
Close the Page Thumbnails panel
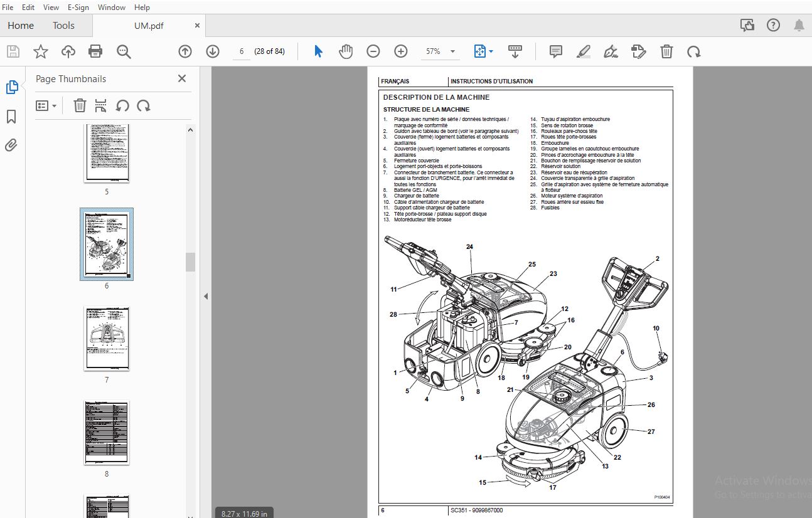click(x=182, y=78)
